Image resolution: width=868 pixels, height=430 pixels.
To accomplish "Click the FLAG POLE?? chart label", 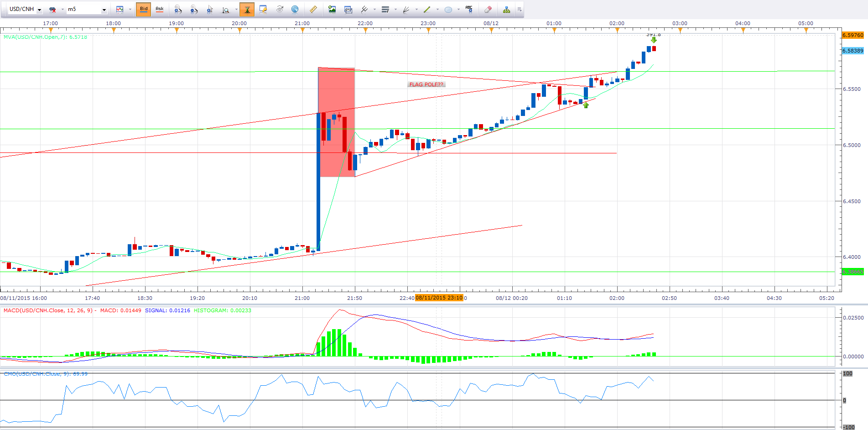I will click(426, 84).
